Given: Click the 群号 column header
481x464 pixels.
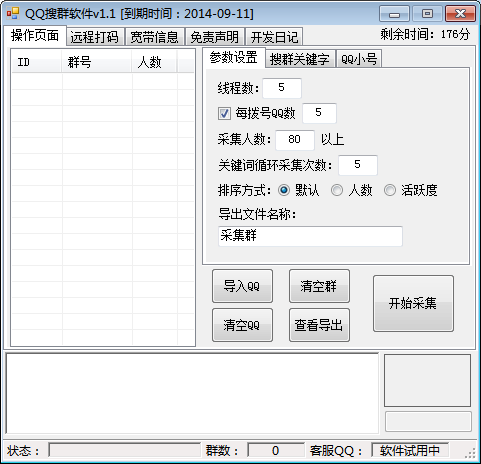Looking at the screenshot, I should click(x=96, y=62).
